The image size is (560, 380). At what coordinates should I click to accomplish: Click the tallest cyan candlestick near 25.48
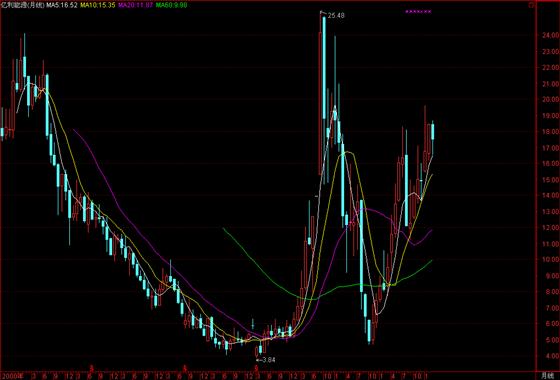[324, 67]
